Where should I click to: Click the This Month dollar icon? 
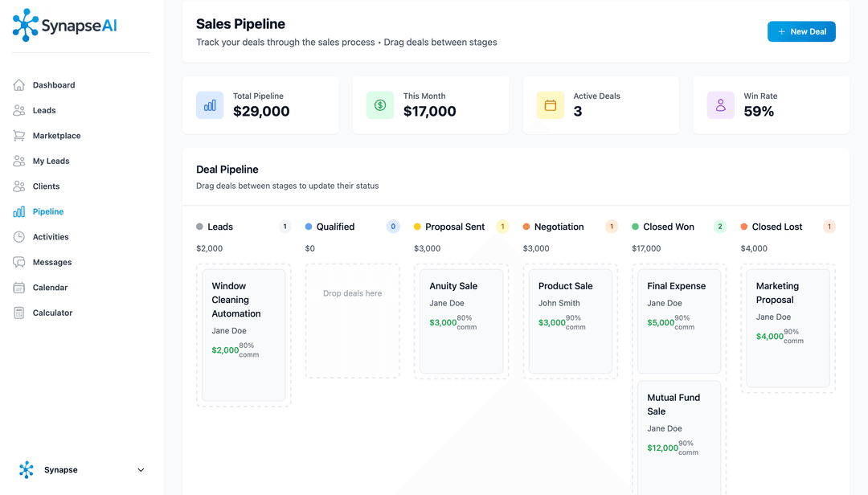tap(379, 104)
